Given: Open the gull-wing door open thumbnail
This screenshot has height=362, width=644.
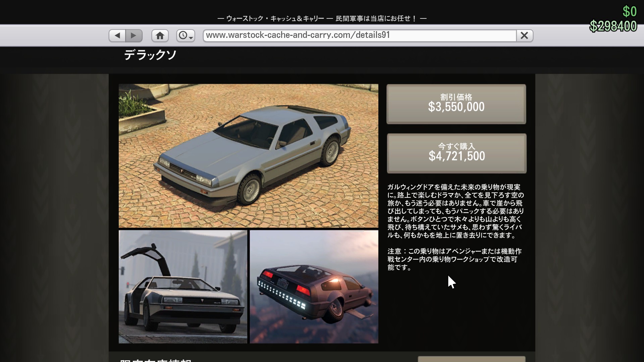Looking at the screenshot, I should [x=183, y=287].
